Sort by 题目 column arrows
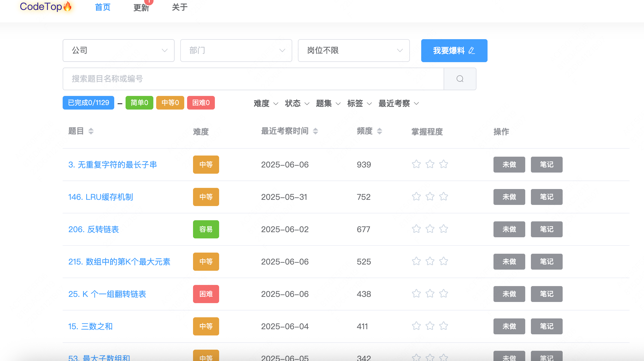Screen dimensions: 644x361 click(x=91, y=131)
